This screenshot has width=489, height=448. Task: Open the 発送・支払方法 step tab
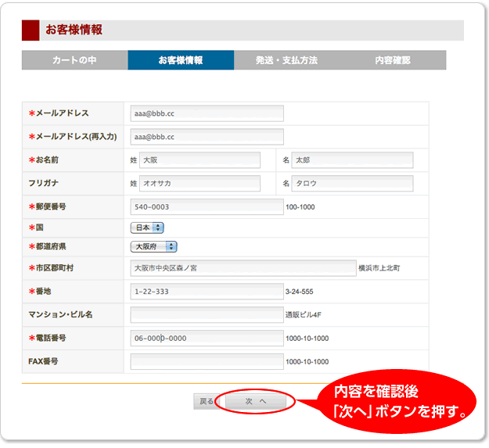(287, 60)
